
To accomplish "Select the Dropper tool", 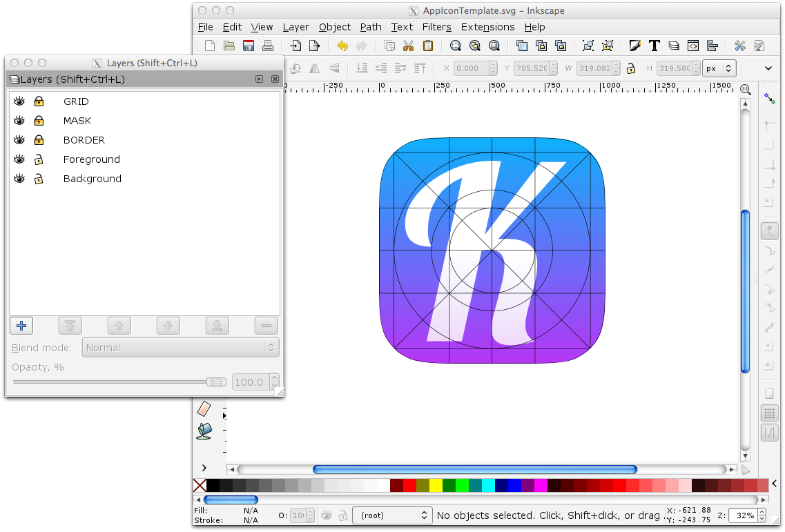I will (x=203, y=408).
